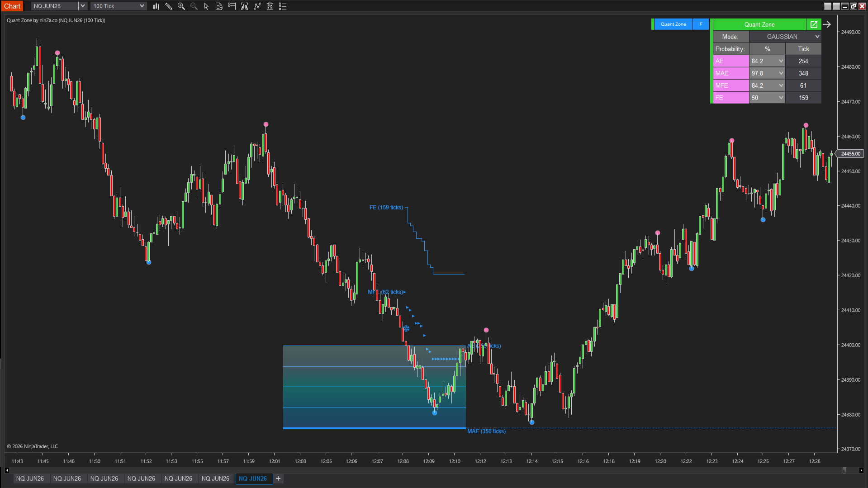Click the zoom out magnifier icon
Viewport: 868px width, 488px height.
pos(194,6)
